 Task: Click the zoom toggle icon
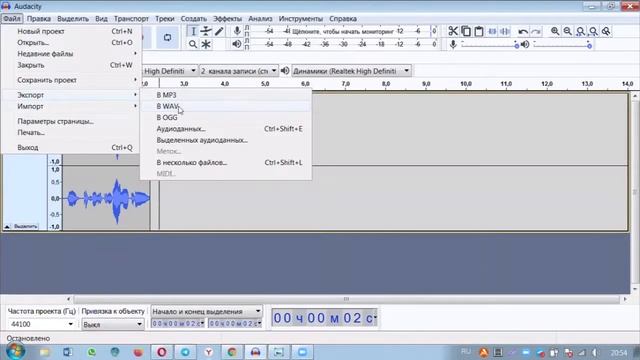click(x=606, y=31)
